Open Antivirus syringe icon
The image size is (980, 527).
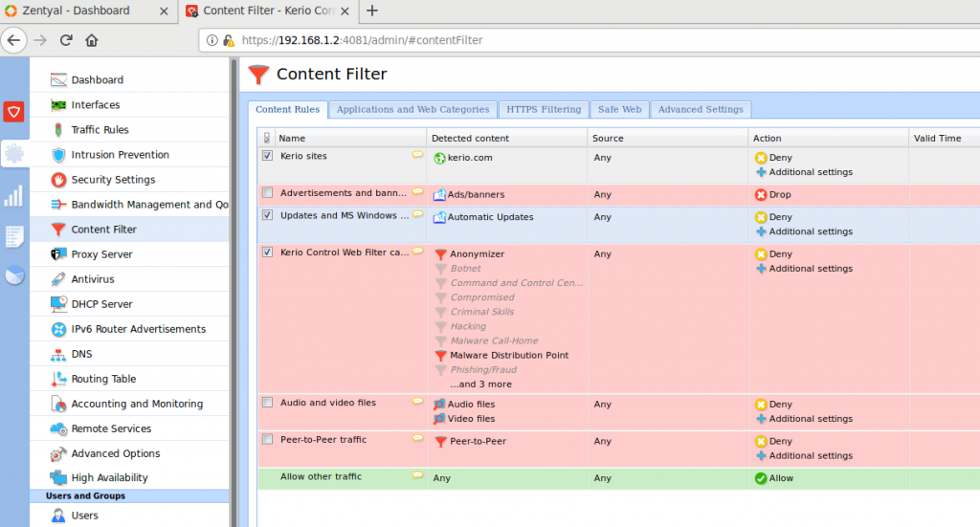point(58,279)
